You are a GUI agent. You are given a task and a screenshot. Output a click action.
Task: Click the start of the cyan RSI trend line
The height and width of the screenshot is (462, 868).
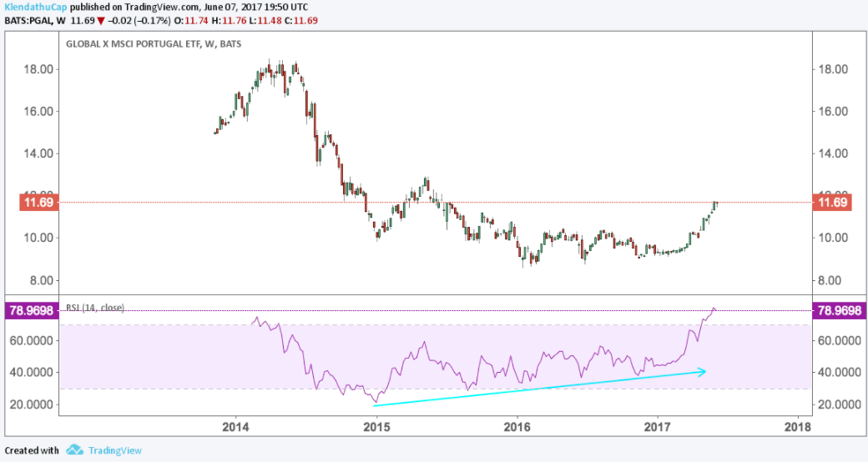(x=375, y=405)
